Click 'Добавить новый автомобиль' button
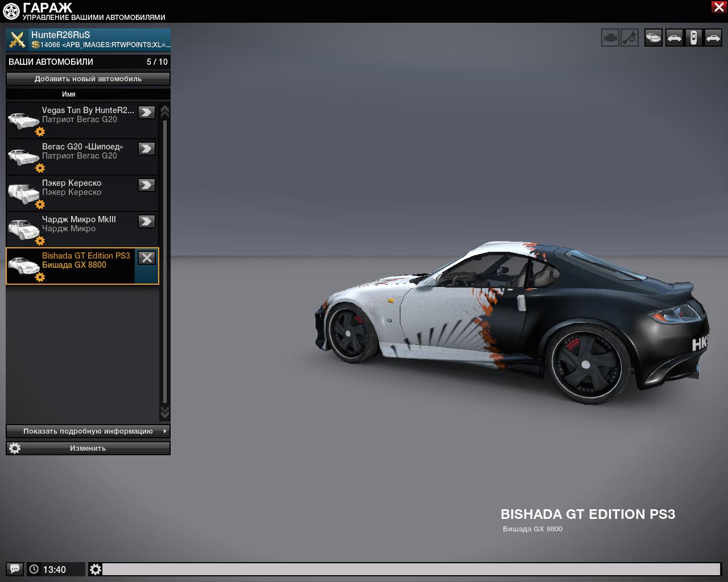Screen dimensions: 728x582 [x=88, y=78]
